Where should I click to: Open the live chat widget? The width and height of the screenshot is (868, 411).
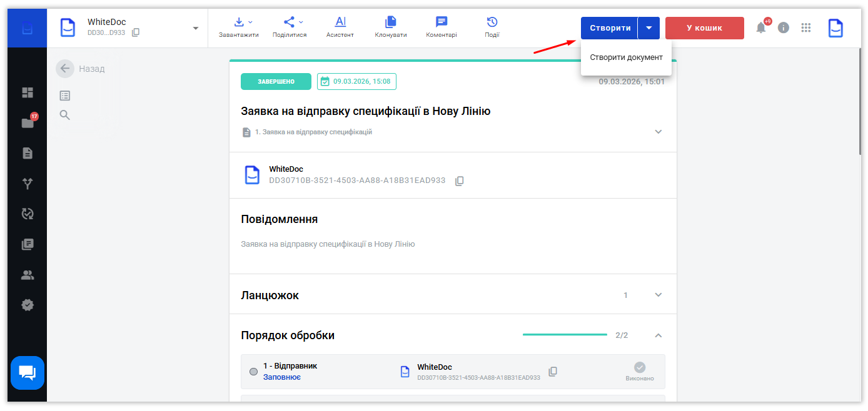point(28,373)
